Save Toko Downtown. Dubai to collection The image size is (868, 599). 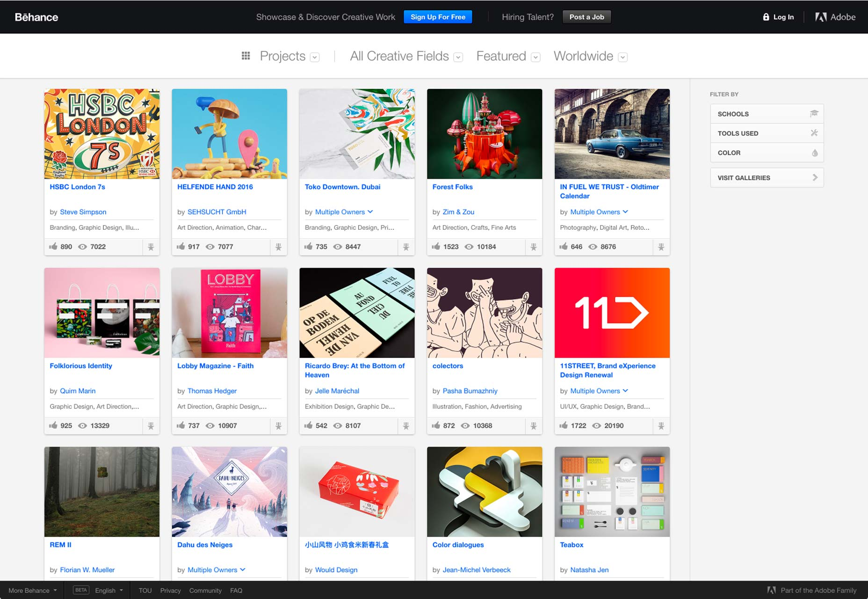(x=406, y=247)
